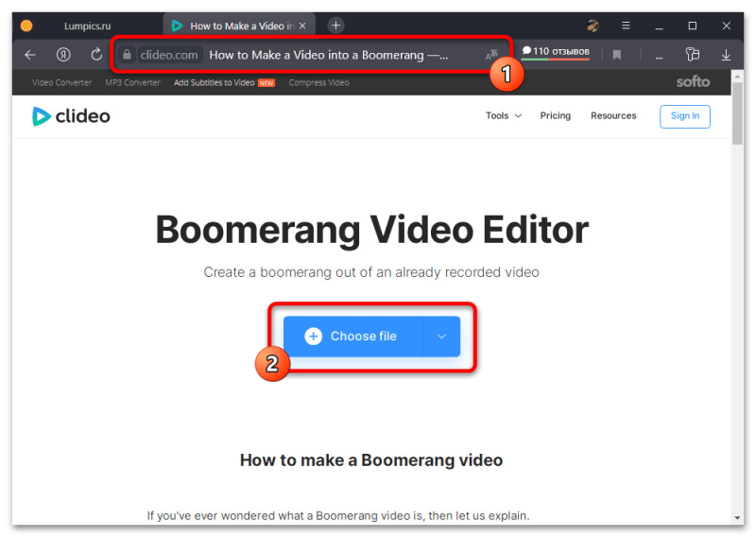Reload the page with refresh icon

[x=96, y=55]
